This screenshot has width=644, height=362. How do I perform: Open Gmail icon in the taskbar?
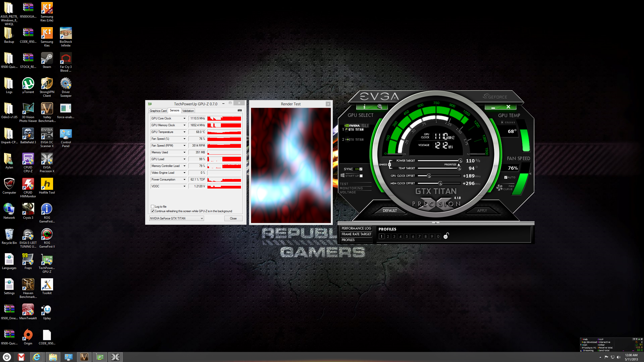click(x=21, y=357)
